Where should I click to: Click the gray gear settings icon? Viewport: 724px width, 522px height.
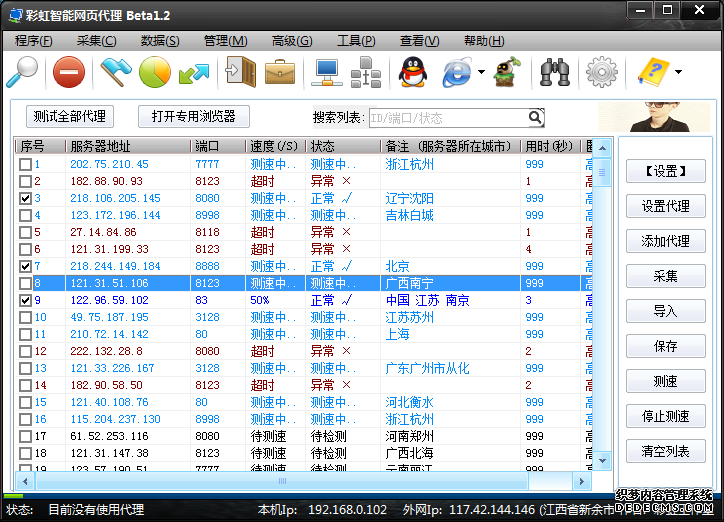[602, 72]
